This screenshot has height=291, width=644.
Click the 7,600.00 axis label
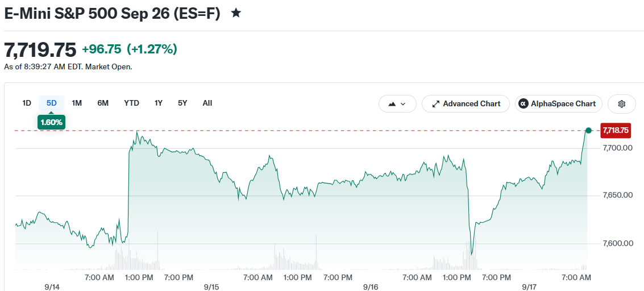click(x=617, y=243)
